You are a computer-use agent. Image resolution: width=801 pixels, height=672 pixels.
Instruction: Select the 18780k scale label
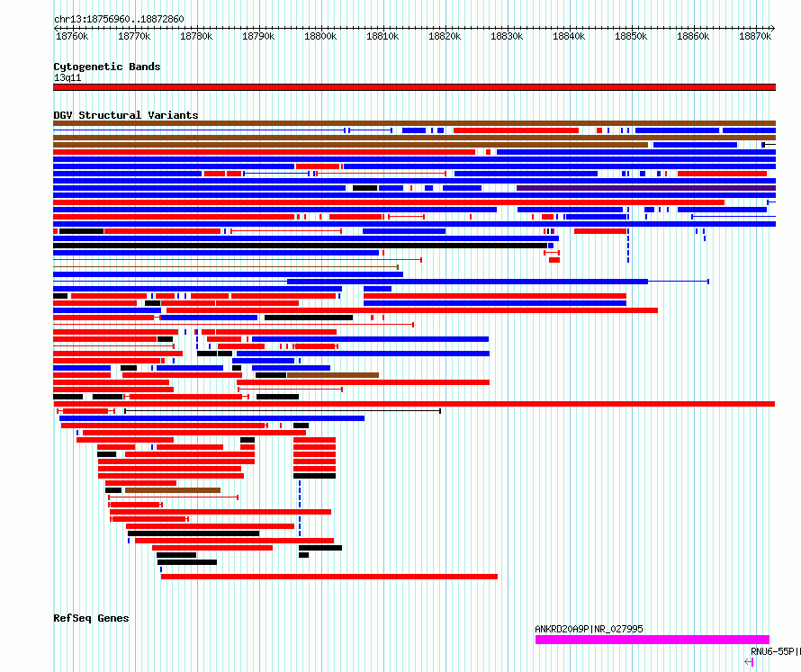coord(196,36)
